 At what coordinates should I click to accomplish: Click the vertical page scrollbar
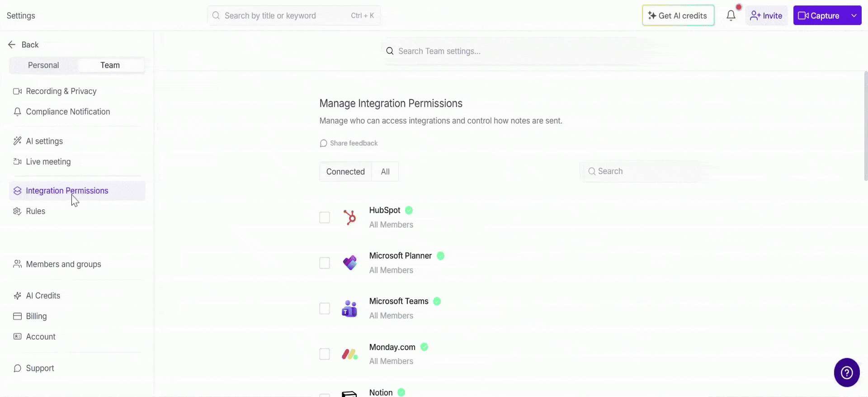click(x=866, y=126)
